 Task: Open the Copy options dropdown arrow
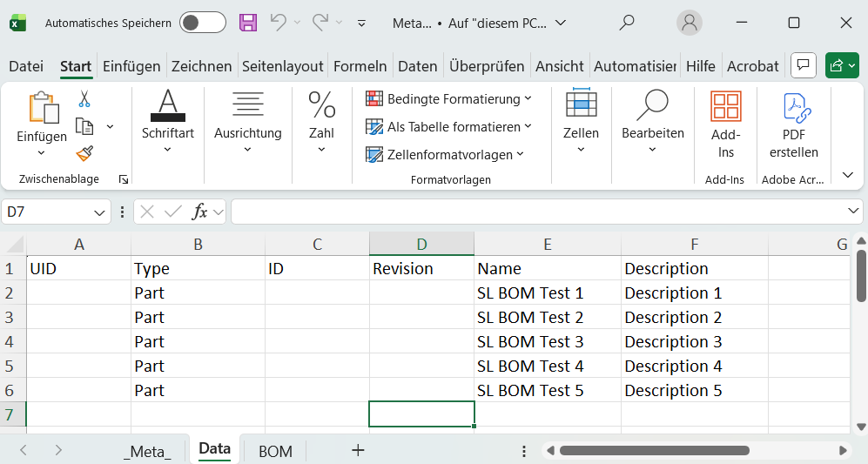111,127
